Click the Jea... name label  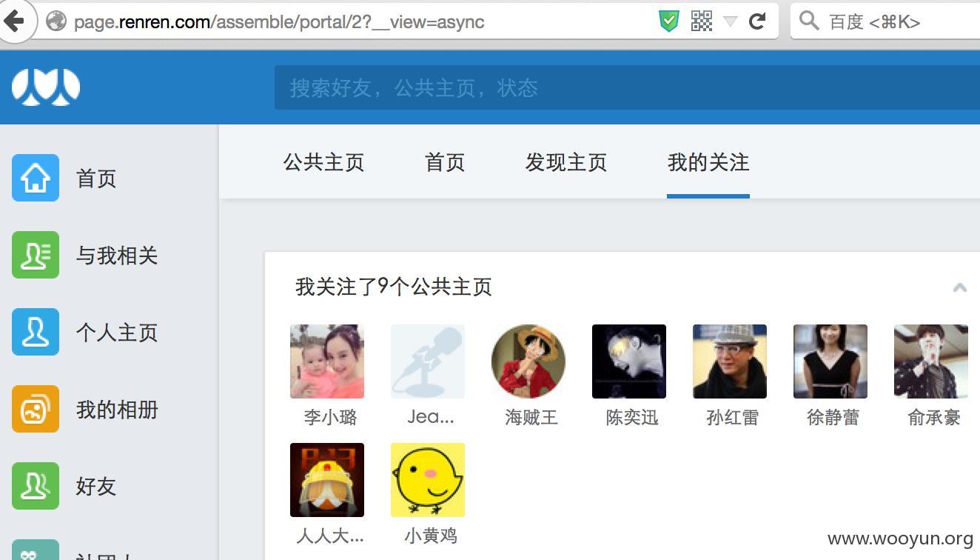(x=431, y=417)
